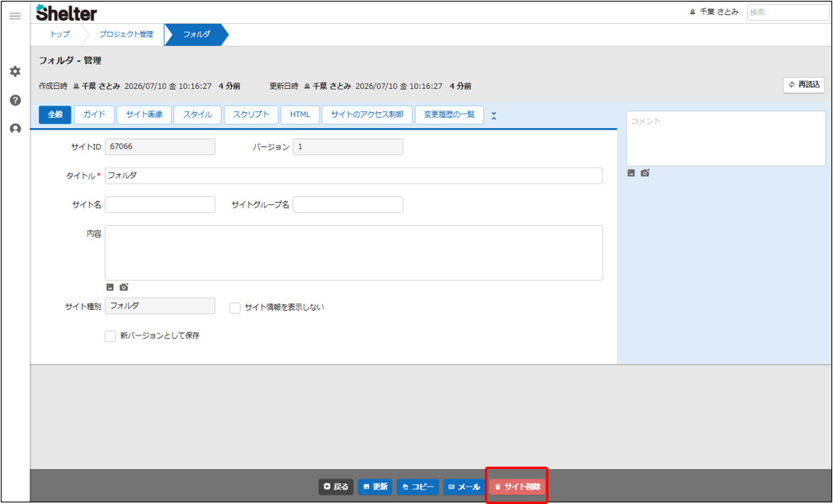This screenshot has height=504, width=833.
Task: Enable 新バージョンとして保存 checkbox
Action: click(x=110, y=336)
